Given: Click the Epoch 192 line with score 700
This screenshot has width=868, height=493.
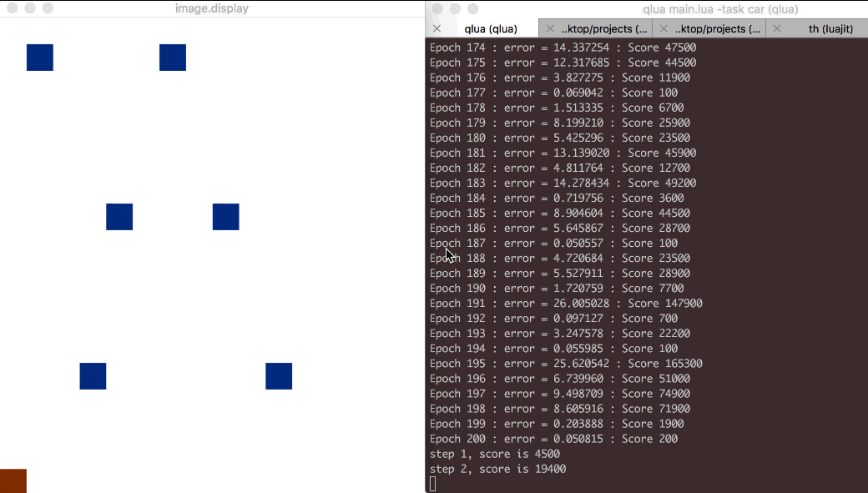Looking at the screenshot, I should pos(553,318).
